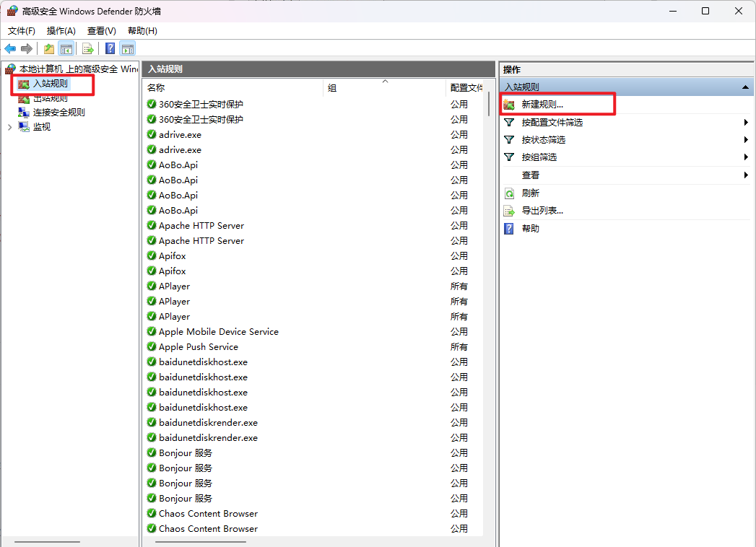Open the 按状态筛选 submenu arrow
The image size is (756, 547).
pyautogui.click(x=746, y=140)
